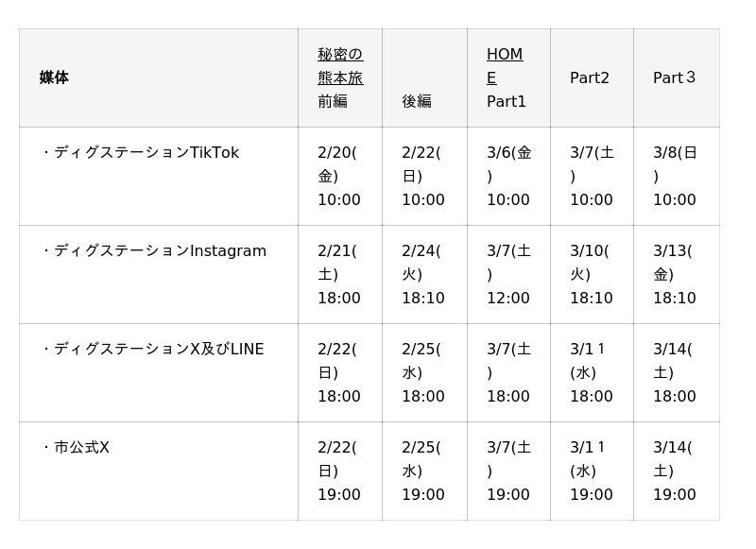Click the 3/8(日) 10:00 cell

click(x=675, y=176)
